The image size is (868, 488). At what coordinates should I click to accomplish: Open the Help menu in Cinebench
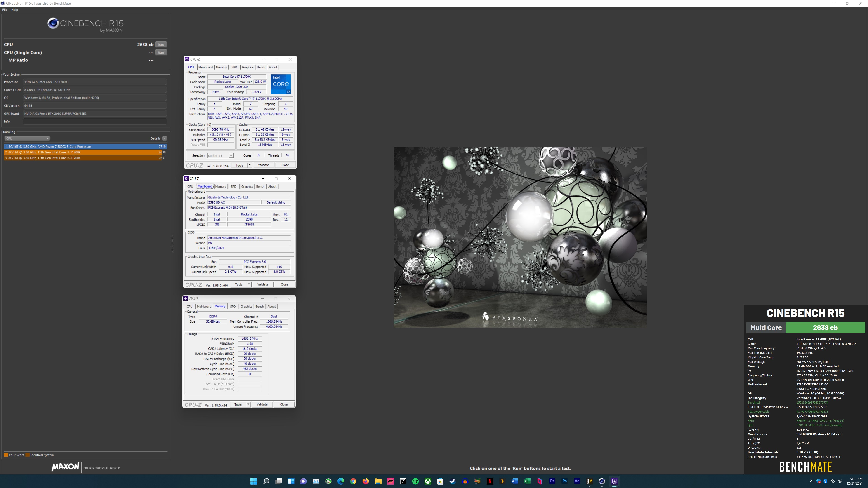[14, 10]
